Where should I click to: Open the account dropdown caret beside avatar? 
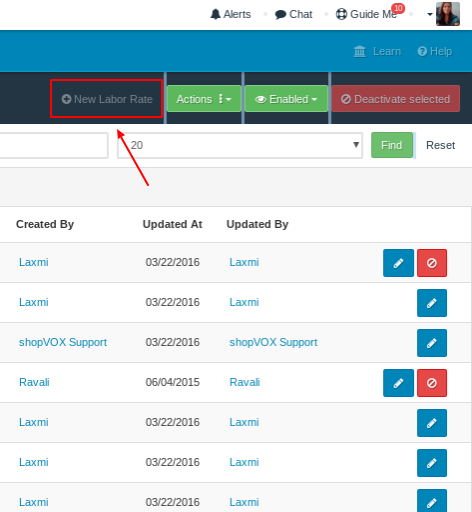tap(430, 14)
